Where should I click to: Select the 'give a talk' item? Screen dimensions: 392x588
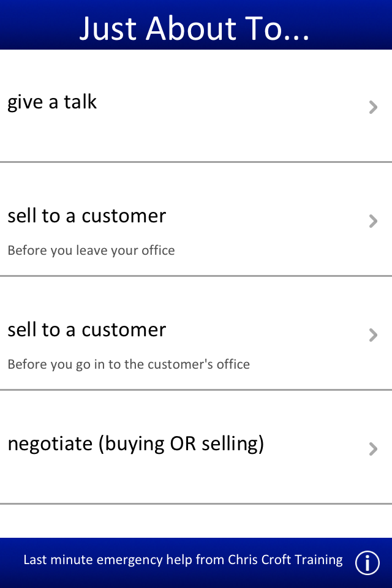point(52,102)
